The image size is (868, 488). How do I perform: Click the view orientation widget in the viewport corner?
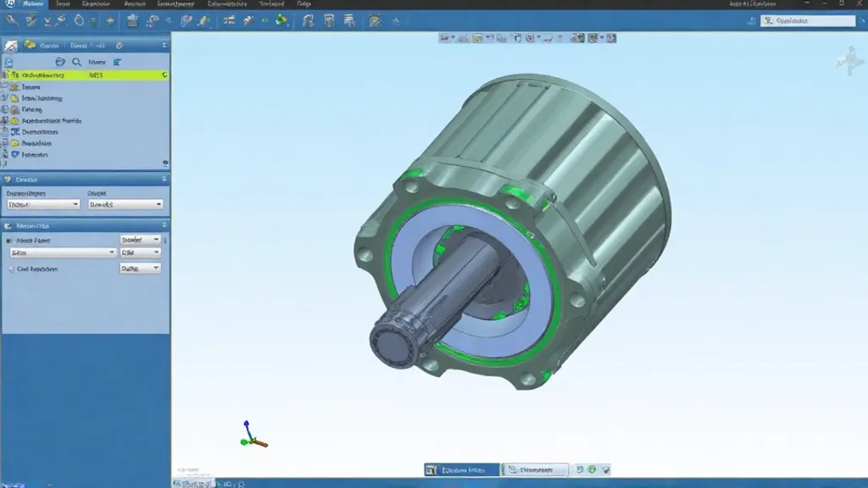[850, 60]
